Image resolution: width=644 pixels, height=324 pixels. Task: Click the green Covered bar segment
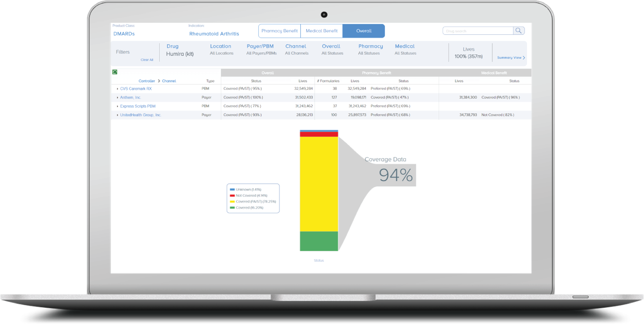point(319,241)
